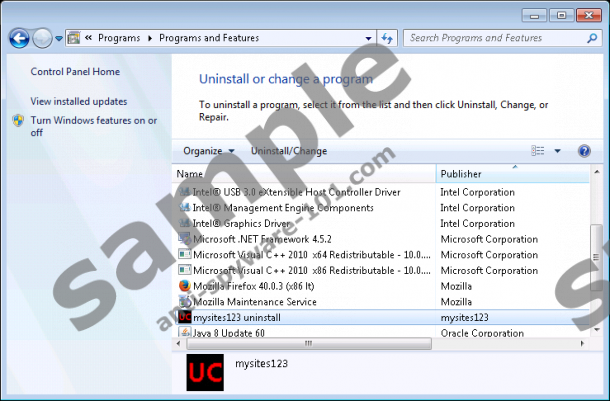Open the recent pages dropdown arrow
This screenshot has height=401, width=610.
tap(59, 39)
